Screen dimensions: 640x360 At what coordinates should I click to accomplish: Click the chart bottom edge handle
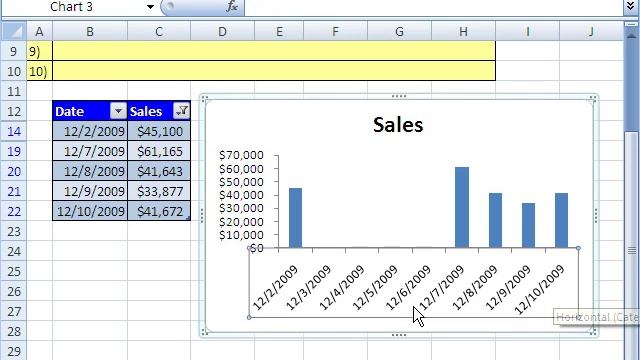(x=399, y=335)
